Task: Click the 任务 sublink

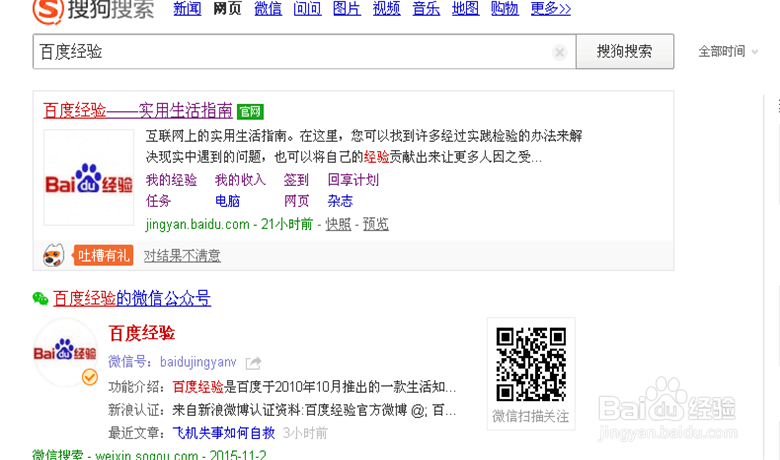Action: 159,201
